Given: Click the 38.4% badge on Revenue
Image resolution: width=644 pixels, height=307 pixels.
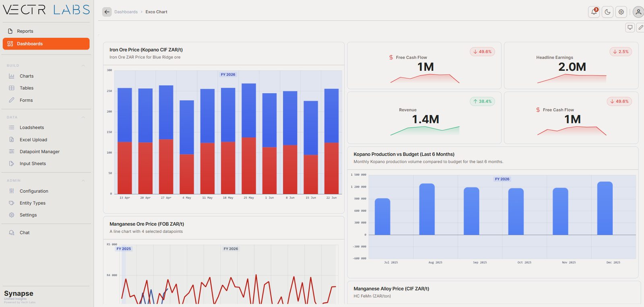Looking at the screenshot, I should [x=482, y=101].
